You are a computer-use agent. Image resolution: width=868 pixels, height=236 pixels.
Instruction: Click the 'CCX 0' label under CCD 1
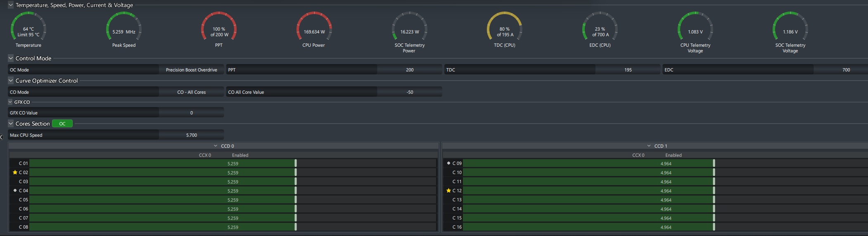coord(638,155)
